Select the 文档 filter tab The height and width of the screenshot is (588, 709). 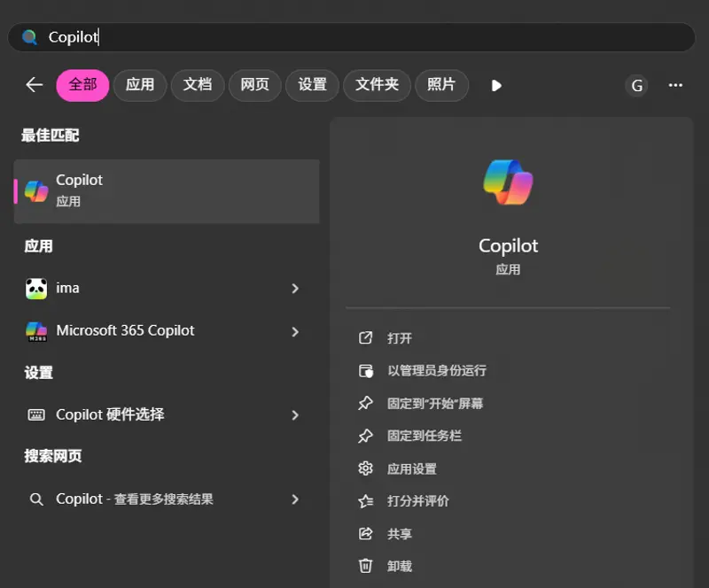pos(197,85)
